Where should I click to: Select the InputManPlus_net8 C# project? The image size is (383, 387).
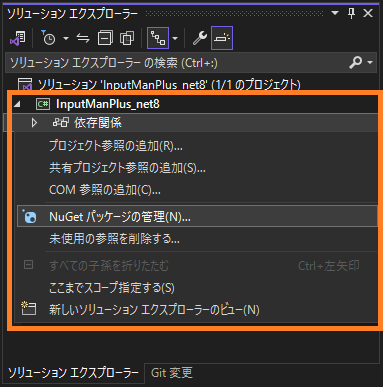click(x=108, y=104)
